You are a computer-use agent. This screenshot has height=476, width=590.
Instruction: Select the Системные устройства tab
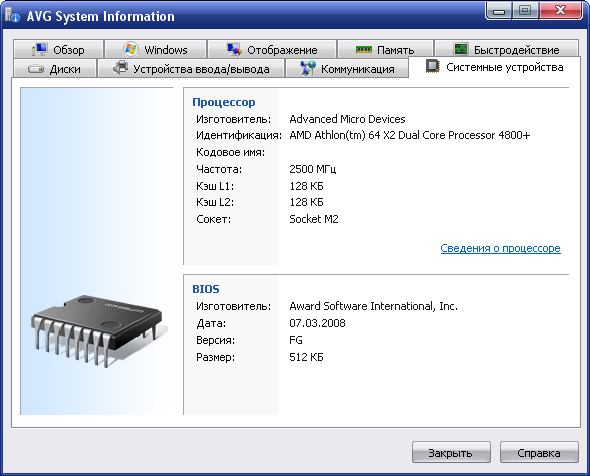494,67
